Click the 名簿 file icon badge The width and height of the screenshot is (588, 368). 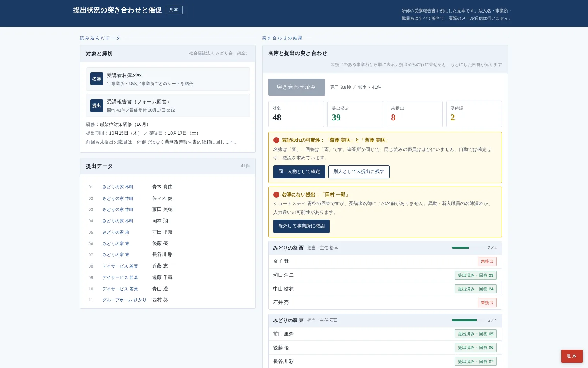pos(97,79)
